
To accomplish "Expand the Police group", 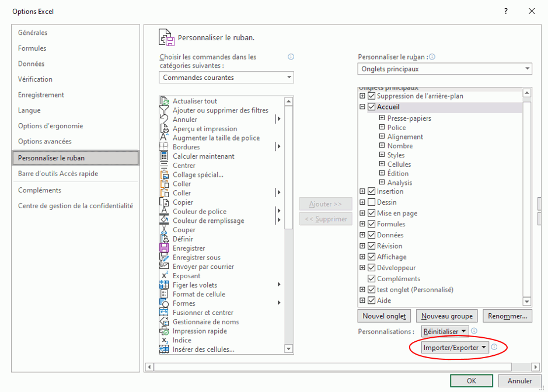I will (x=382, y=127).
